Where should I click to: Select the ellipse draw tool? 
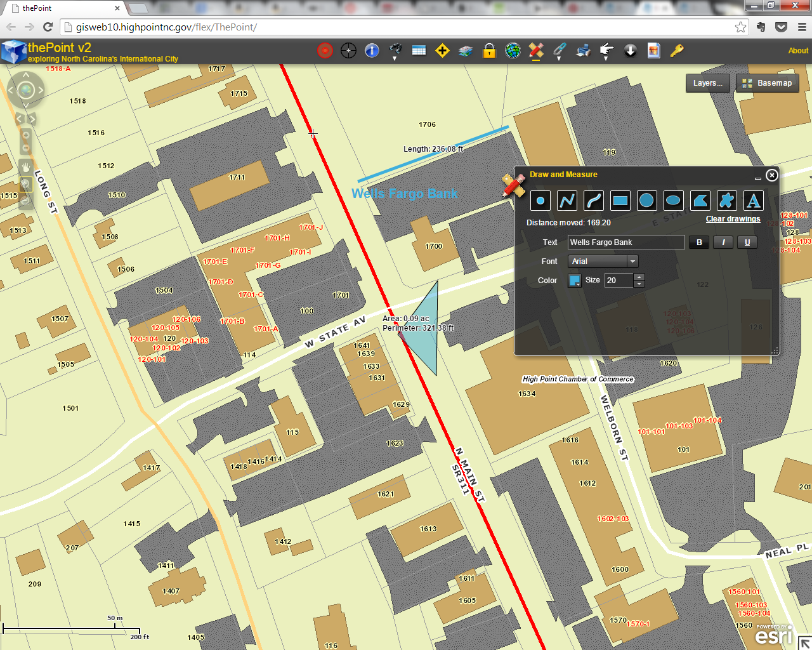pyautogui.click(x=674, y=201)
